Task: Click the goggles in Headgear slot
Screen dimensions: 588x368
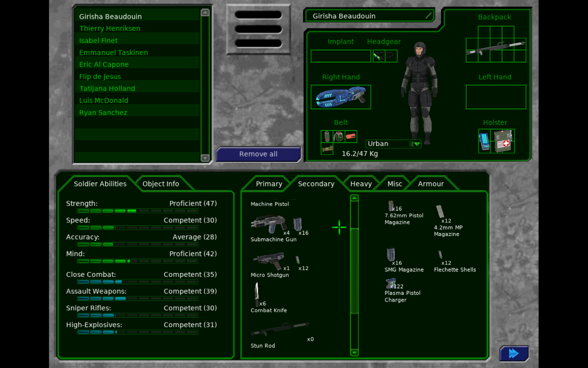Action: point(385,56)
